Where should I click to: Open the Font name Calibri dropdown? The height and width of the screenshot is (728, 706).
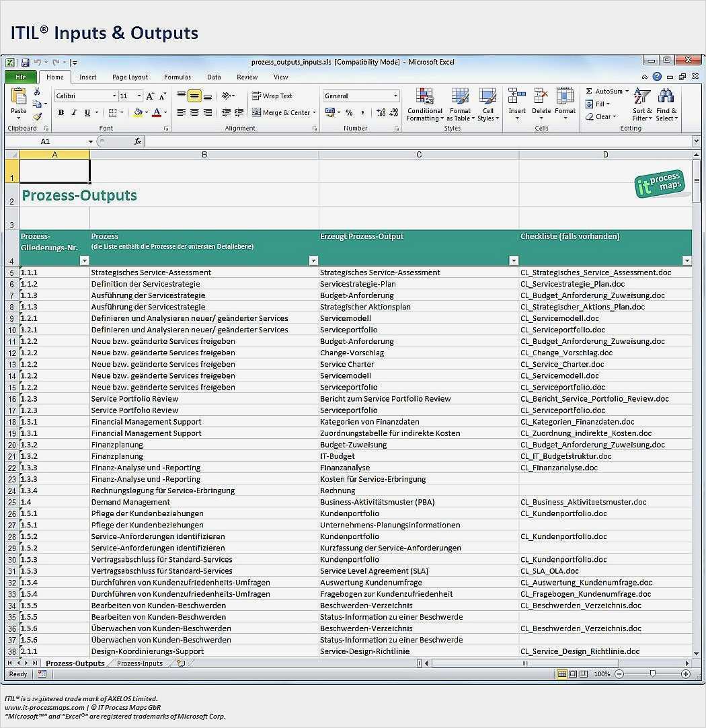click(114, 96)
